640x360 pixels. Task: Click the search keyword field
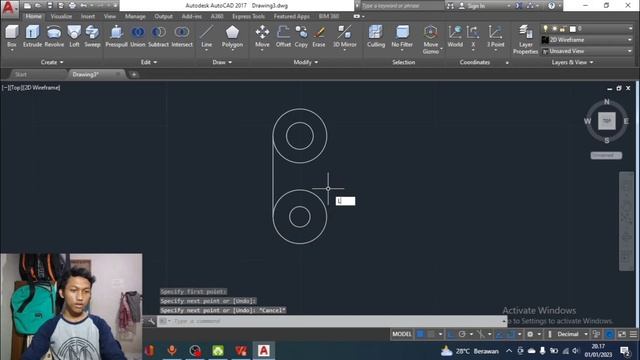pos(402,6)
